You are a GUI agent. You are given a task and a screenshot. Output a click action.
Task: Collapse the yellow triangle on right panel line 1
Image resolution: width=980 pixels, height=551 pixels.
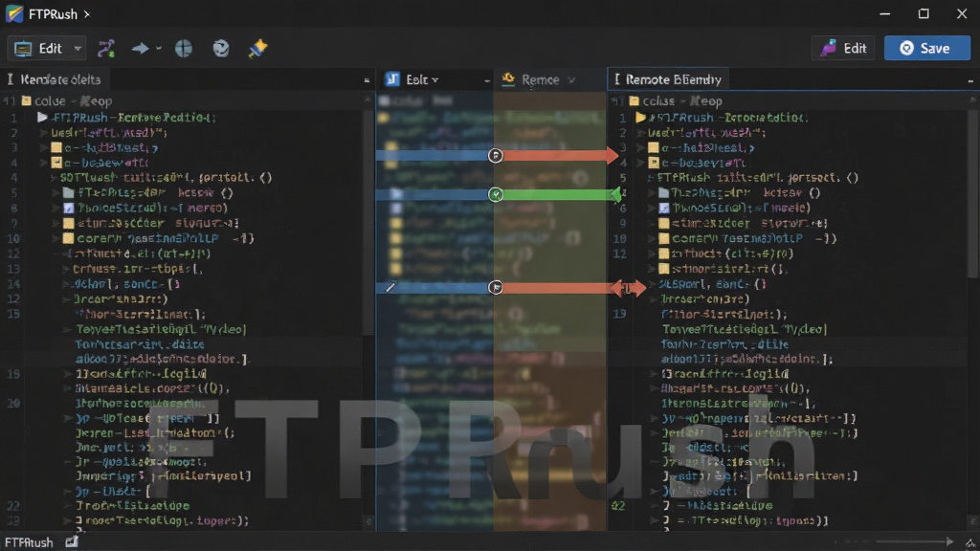click(640, 118)
